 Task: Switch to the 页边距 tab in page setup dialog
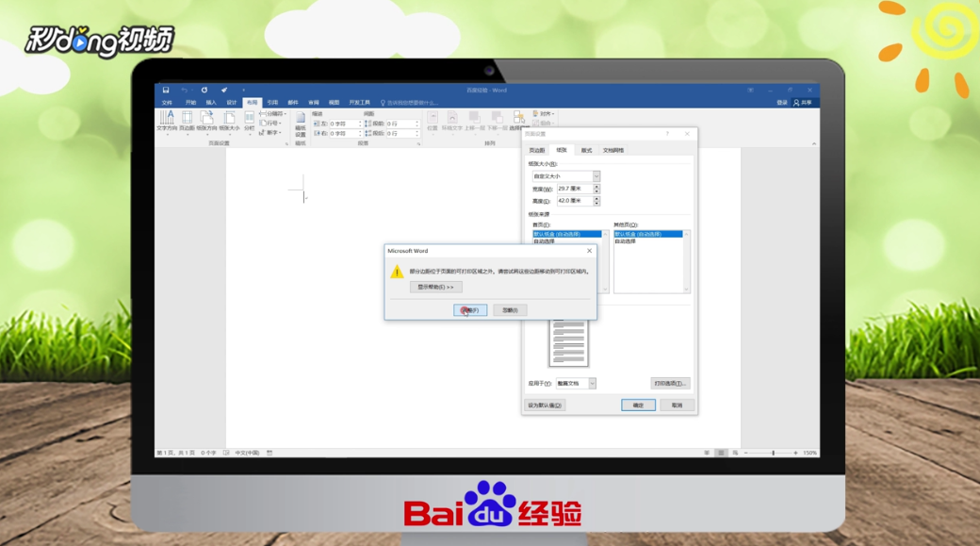pyautogui.click(x=537, y=151)
